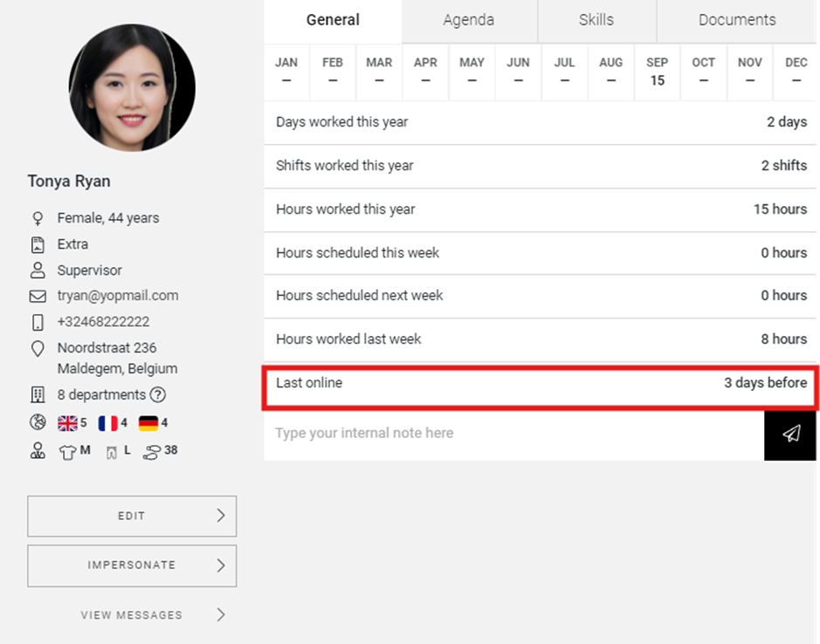The width and height of the screenshot is (820, 644).
Task: Click the send note paper plane icon
Action: tap(791, 434)
